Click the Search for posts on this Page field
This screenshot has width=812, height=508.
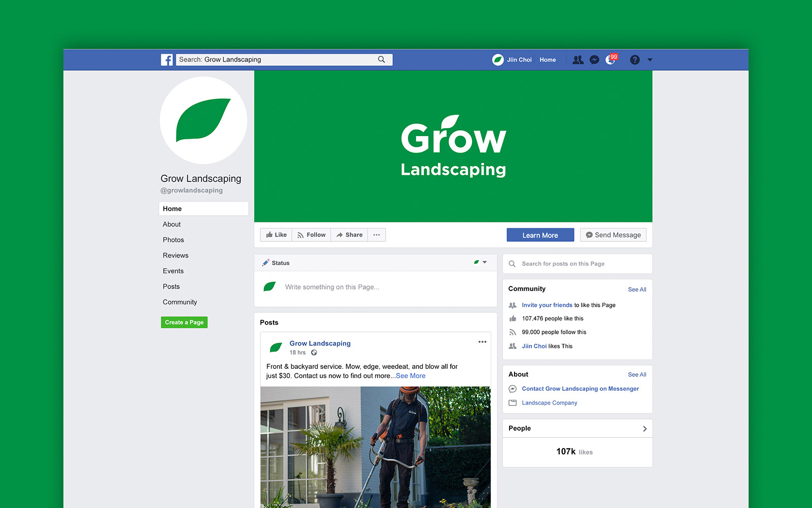(x=578, y=264)
